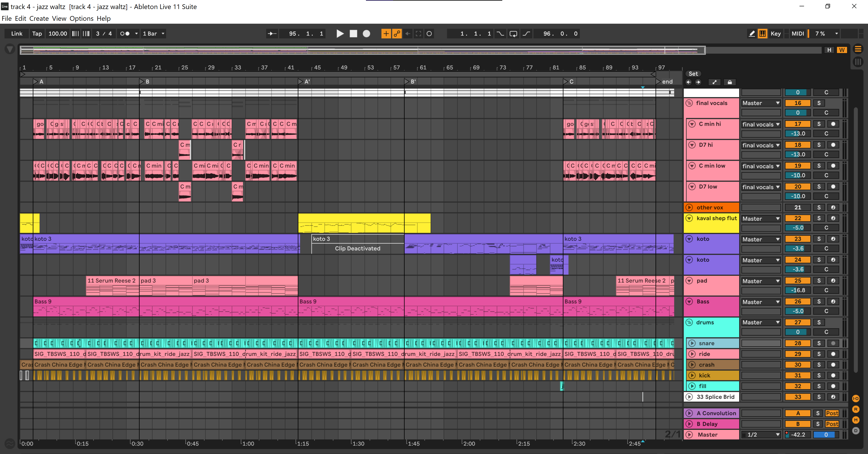Image resolution: width=868 pixels, height=454 pixels.
Task: Lock the arrangement with padlock icon
Action: (x=729, y=82)
